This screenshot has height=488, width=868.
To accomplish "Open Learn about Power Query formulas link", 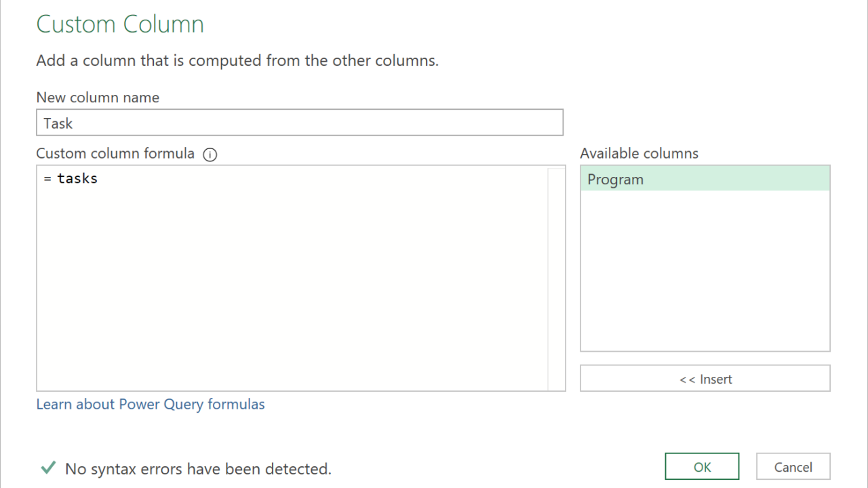I will click(x=151, y=405).
